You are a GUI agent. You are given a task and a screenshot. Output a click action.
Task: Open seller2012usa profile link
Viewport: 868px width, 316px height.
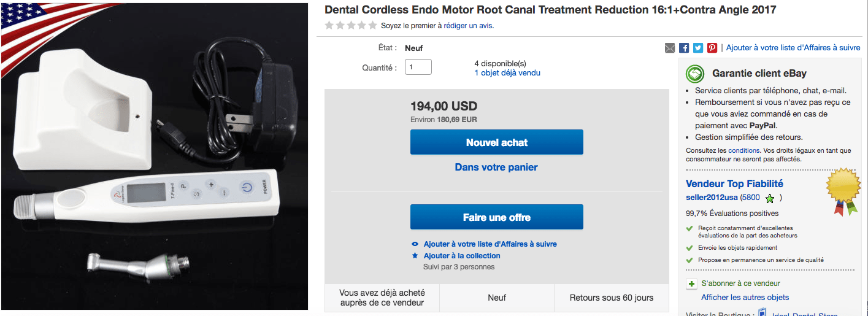[712, 198]
